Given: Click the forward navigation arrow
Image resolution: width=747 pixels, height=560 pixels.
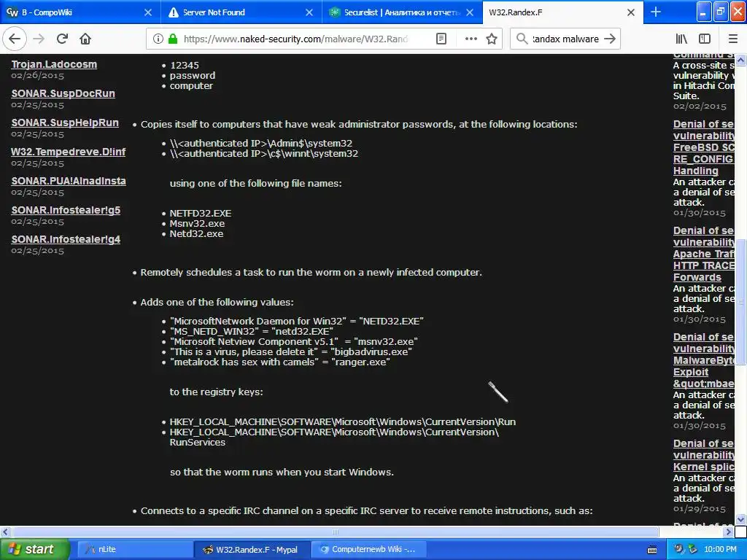Looking at the screenshot, I should tap(39, 39).
